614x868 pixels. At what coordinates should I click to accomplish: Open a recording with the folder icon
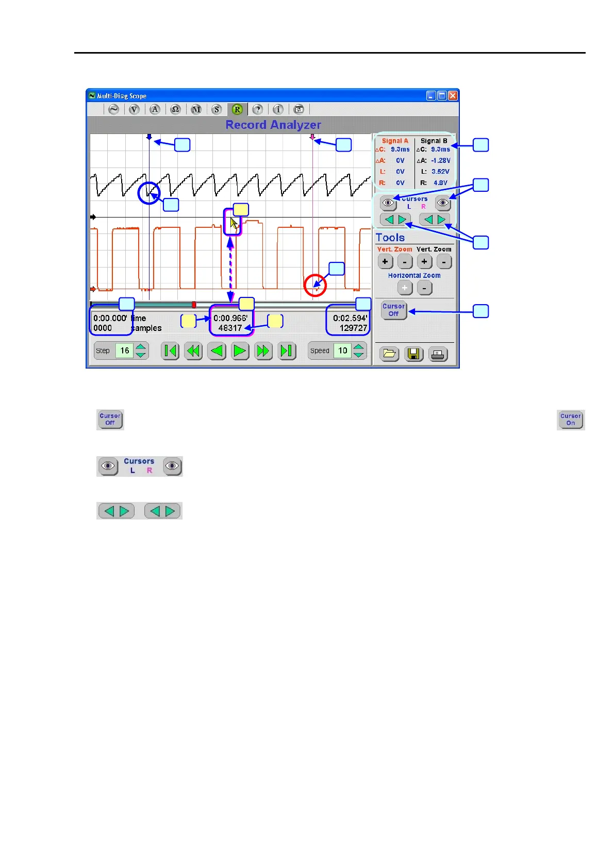[390, 354]
